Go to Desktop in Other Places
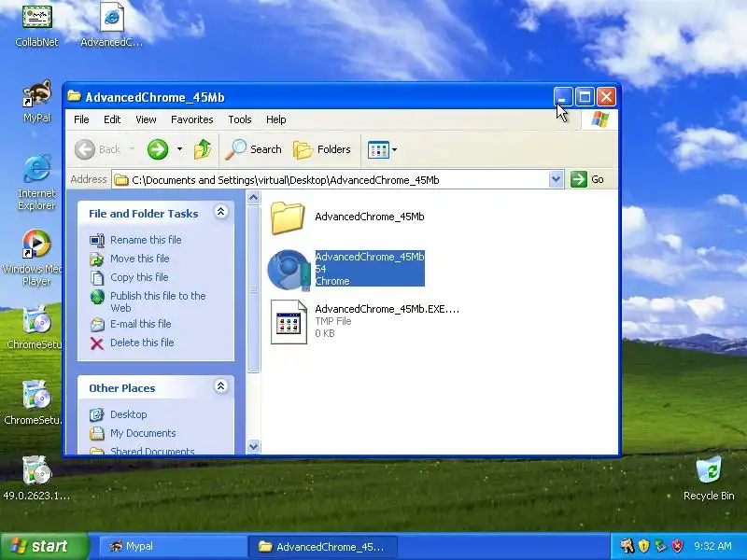This screenshot has width=747, height=560. click(x=129, y=414)
